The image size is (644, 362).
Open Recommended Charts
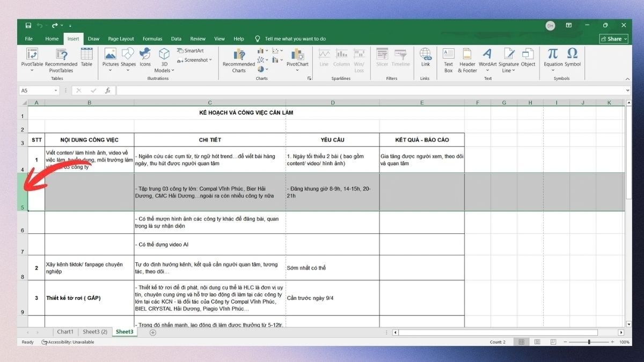239,60
